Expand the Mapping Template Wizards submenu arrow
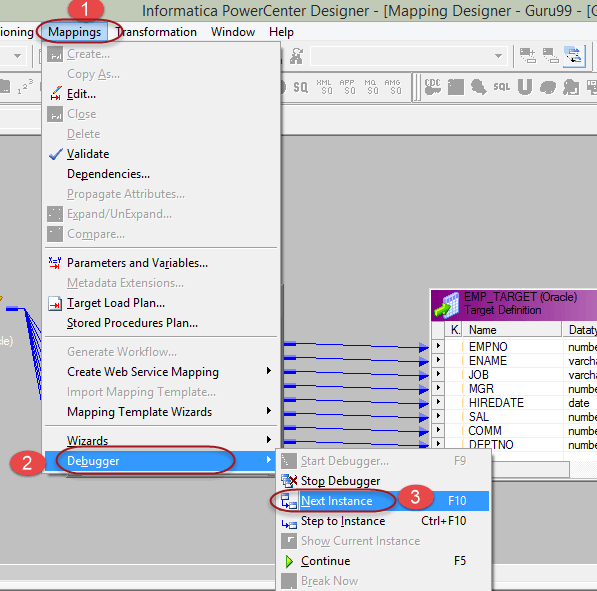 pos(269,411)
